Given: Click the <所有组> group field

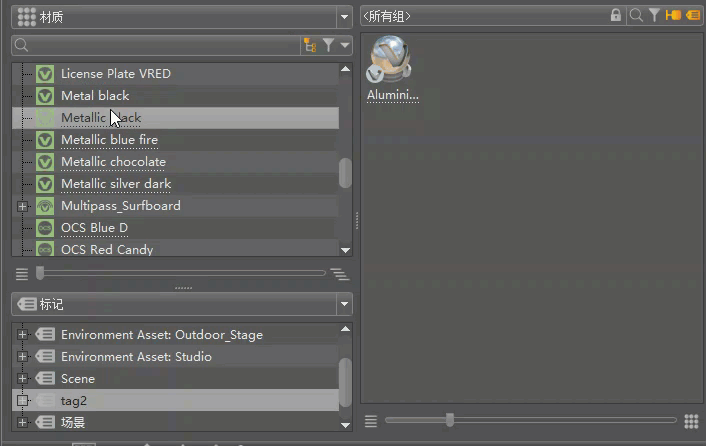Looking at the screenshot, I should click(x=484, y=16).
